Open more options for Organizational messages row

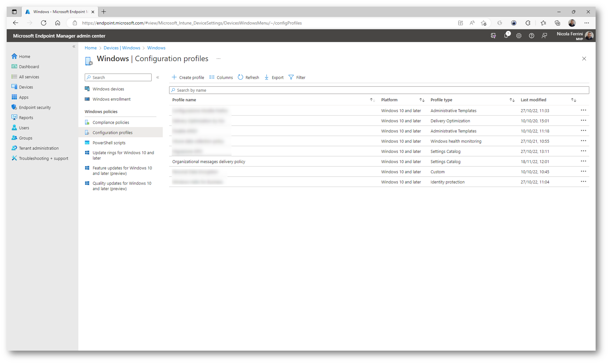pyautogui.click(x=583, y=161)
